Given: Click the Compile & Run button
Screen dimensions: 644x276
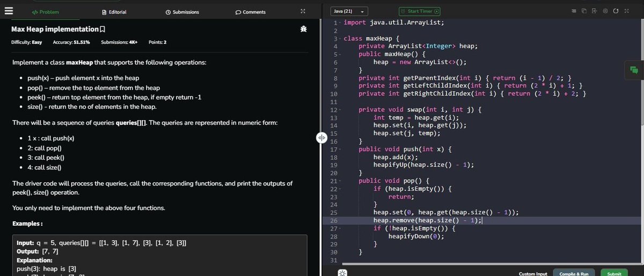Looking at the screenshot, I should click(x=574, y=273).
